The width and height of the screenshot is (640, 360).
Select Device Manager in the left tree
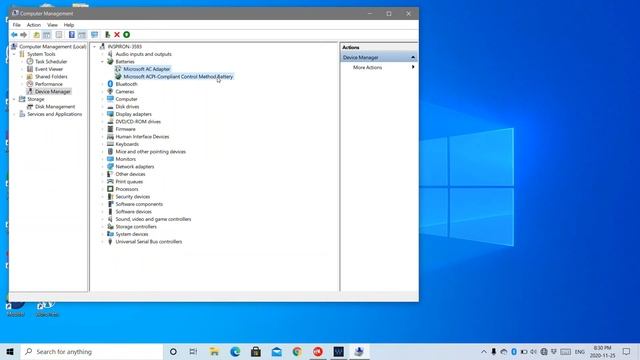click(x=53, y=91)
